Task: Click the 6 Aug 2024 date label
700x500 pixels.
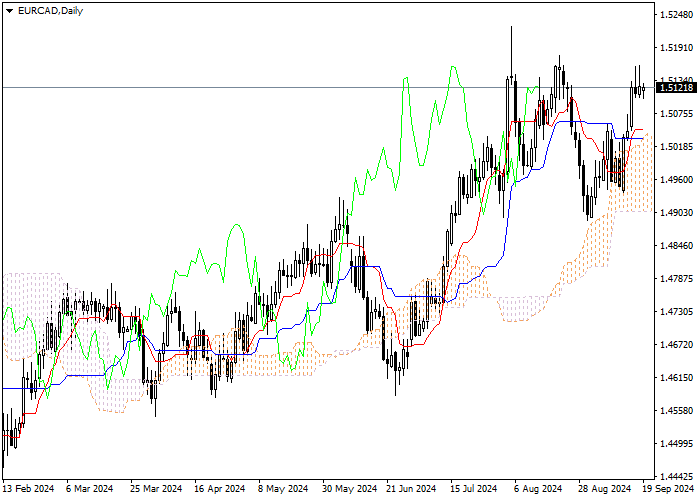Action: click(538, 489)
